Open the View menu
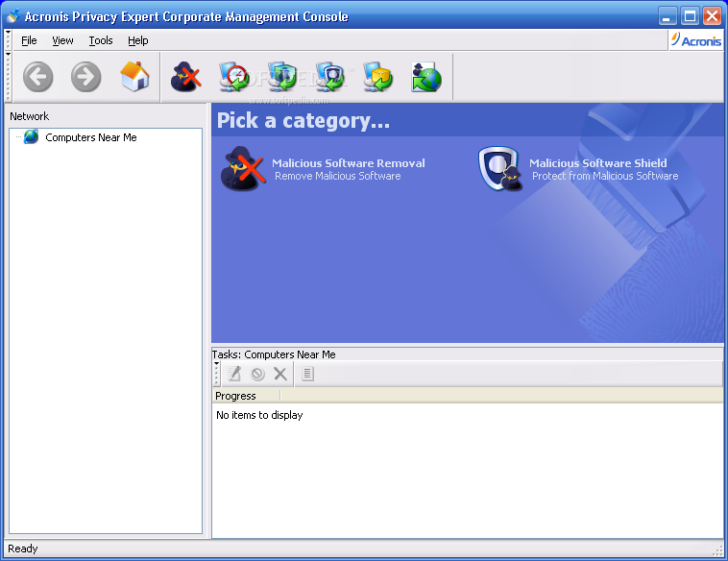This screenshot has width=728, height=561. coord(62,41)
